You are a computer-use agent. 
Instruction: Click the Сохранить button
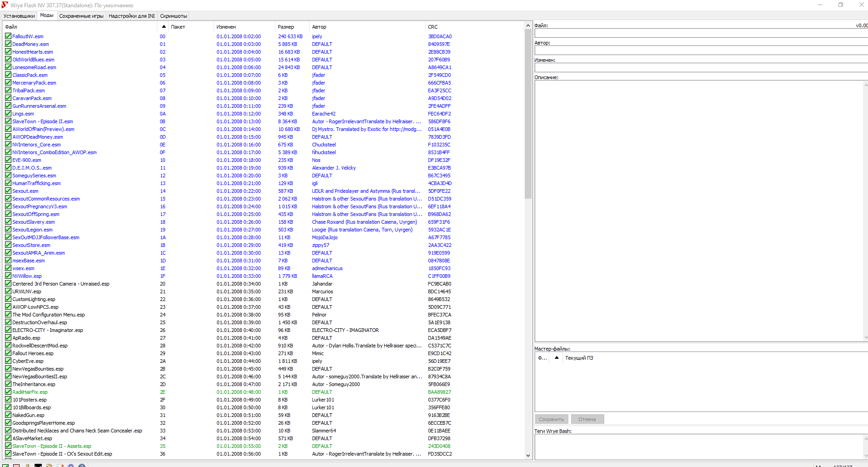[551, 419]
